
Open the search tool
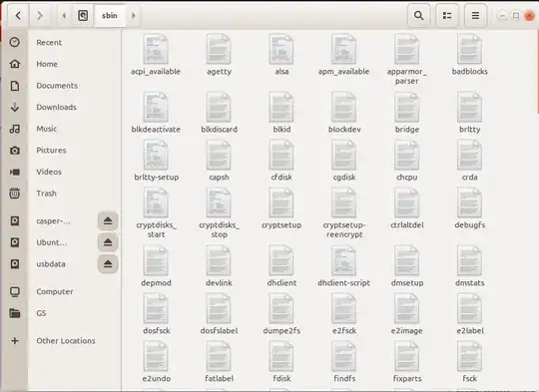418,15
